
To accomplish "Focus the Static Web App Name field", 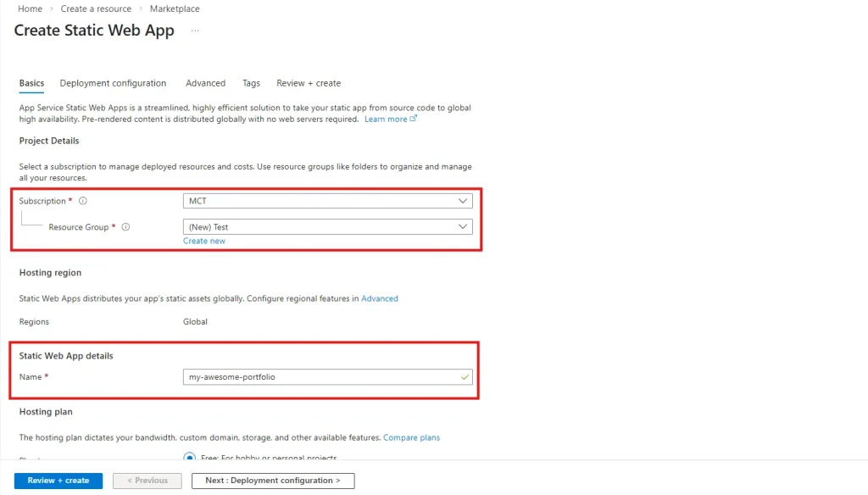I will 322,377.
